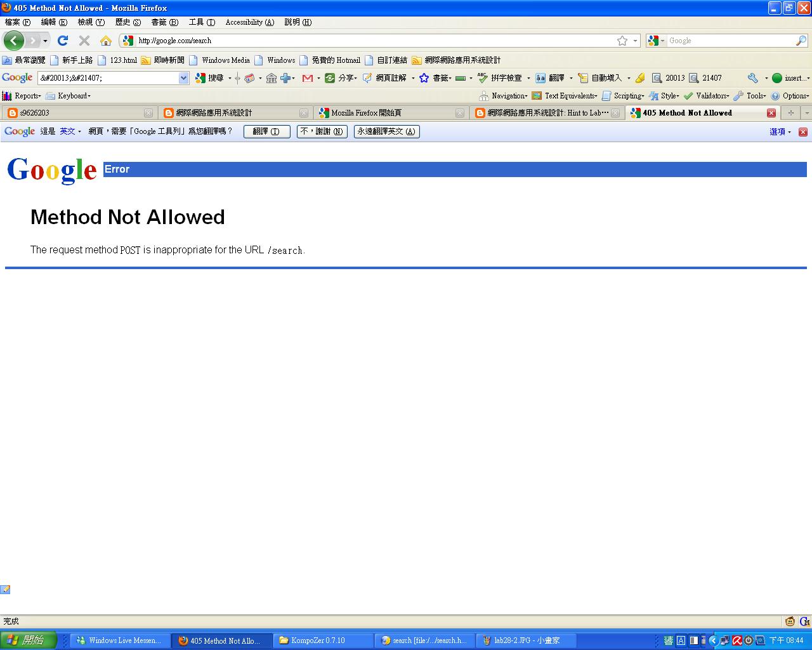
Task: Open the 即時新聞 feed bookmark
Action: (x=163, y=60)
